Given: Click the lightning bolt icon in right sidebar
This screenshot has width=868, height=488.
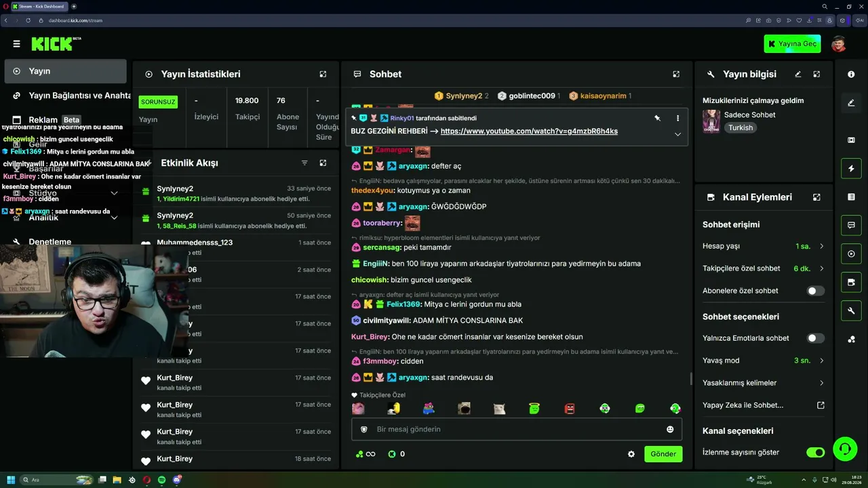Looking at the screenshot, I should 851,168.
